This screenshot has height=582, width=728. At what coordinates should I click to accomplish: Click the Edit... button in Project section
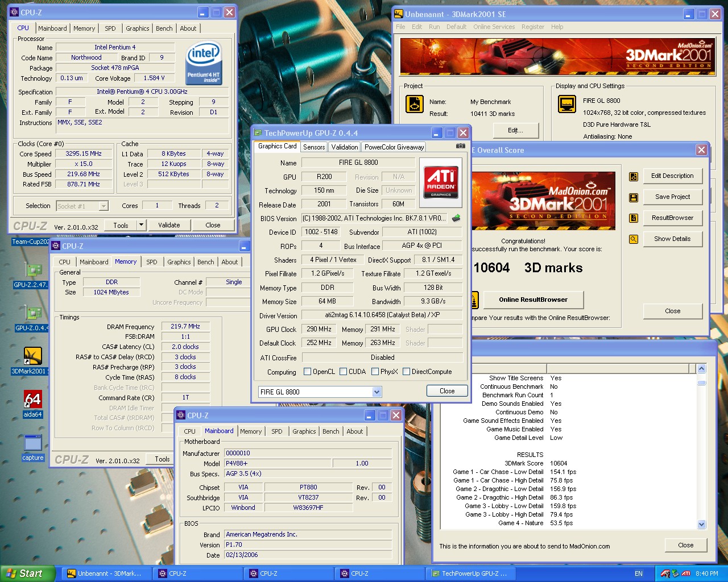(515, 130)
